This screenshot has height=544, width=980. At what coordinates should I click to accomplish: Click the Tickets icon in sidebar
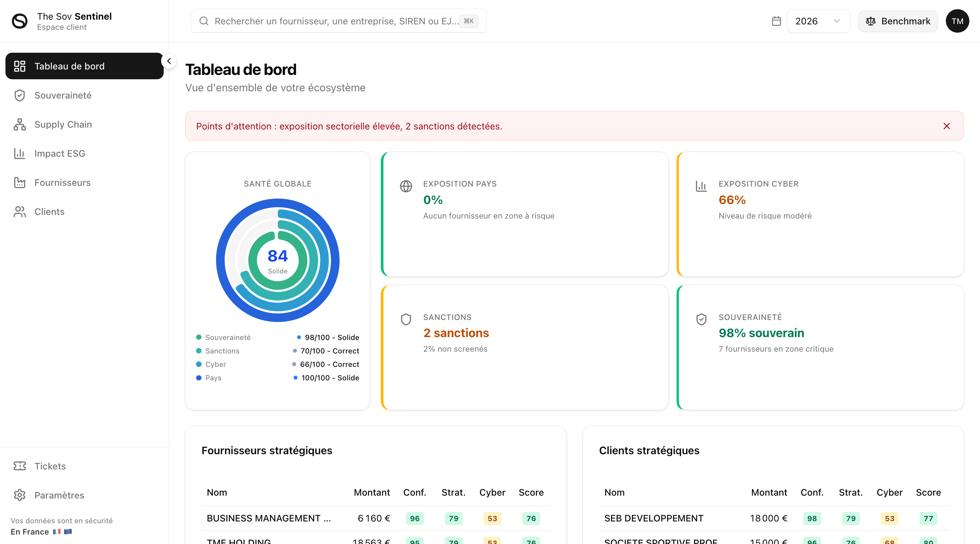tap(20, 466)
